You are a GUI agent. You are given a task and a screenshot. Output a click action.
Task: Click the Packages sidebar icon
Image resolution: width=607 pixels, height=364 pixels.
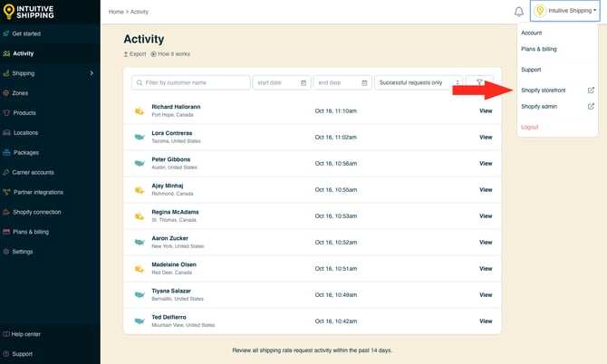(6, 152)
